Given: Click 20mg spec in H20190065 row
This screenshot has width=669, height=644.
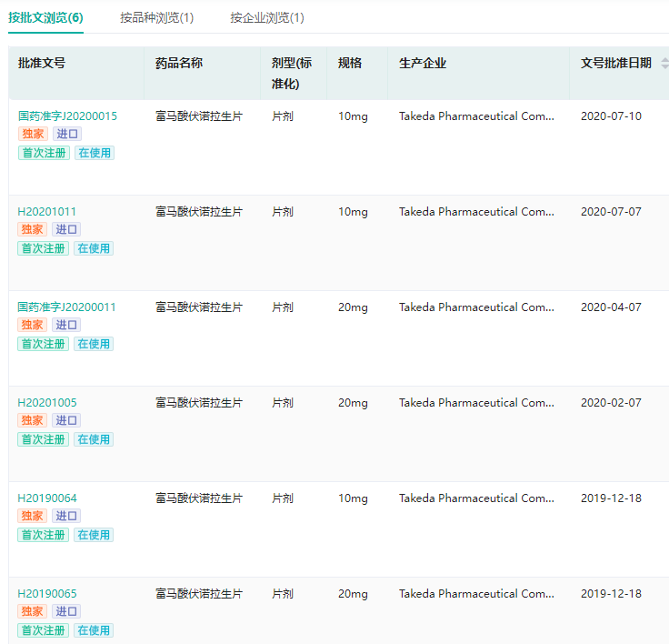Looking at the screenshot, I should (353, 595).
